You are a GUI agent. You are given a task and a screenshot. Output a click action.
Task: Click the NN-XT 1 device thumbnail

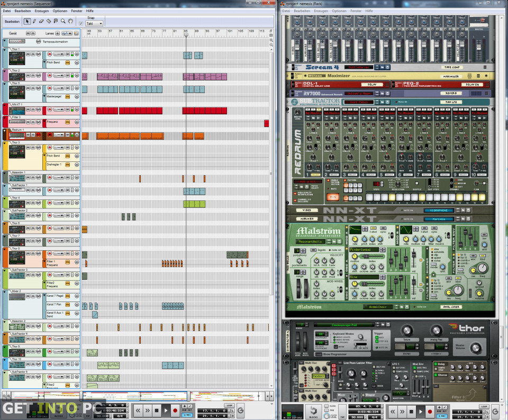(17, 111)
